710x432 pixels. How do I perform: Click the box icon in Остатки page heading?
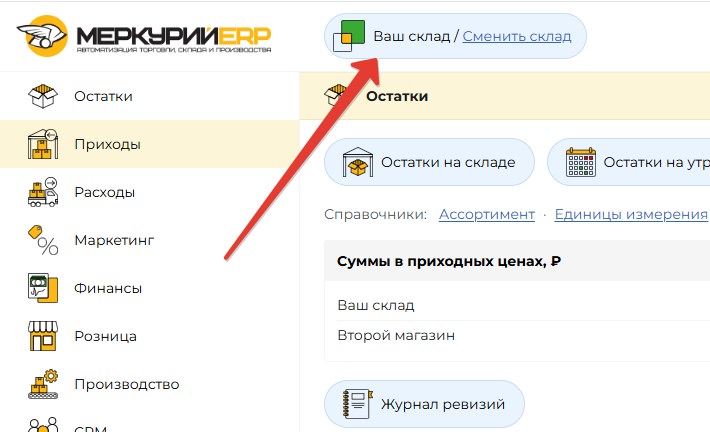click(336, 95)
